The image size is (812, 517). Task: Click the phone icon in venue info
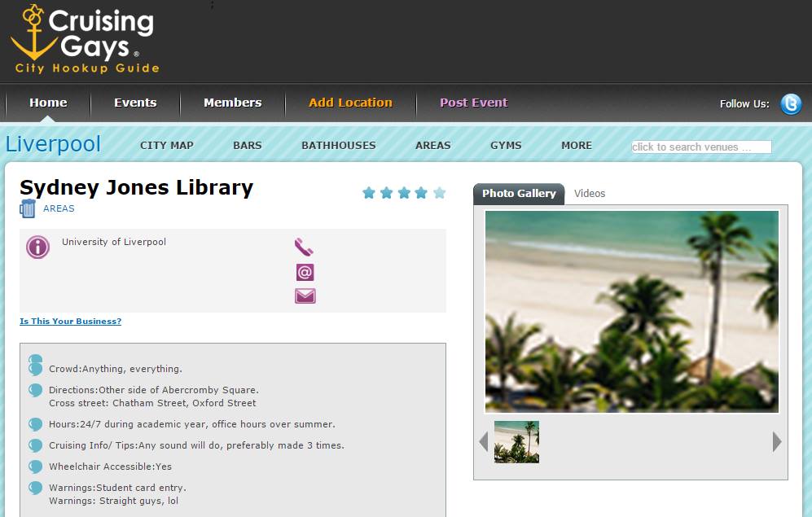tap(304, 248)
